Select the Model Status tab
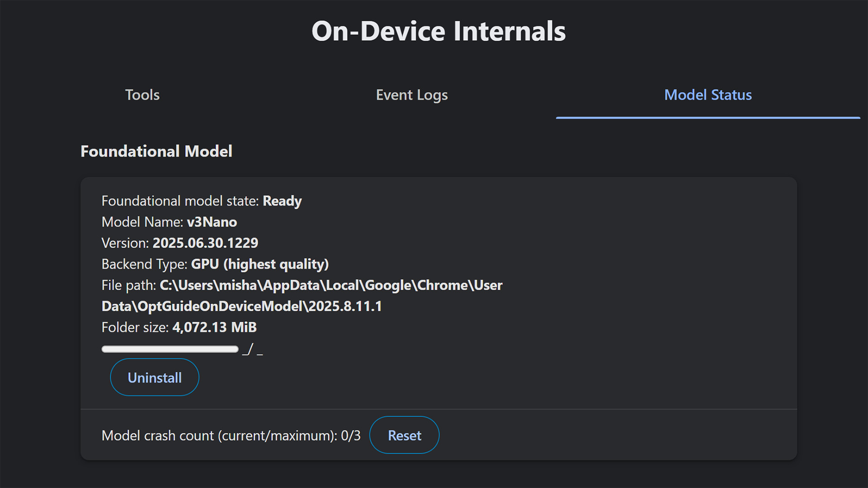Viewport: 868px width, 488px height. point(708,95)
